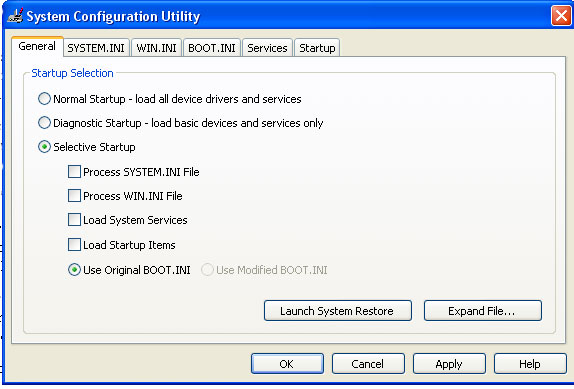Screen dimensions: 574x389
Task: Enable Process SYSTEM.INI File checkbox
Action: click(x=74, y=172)
